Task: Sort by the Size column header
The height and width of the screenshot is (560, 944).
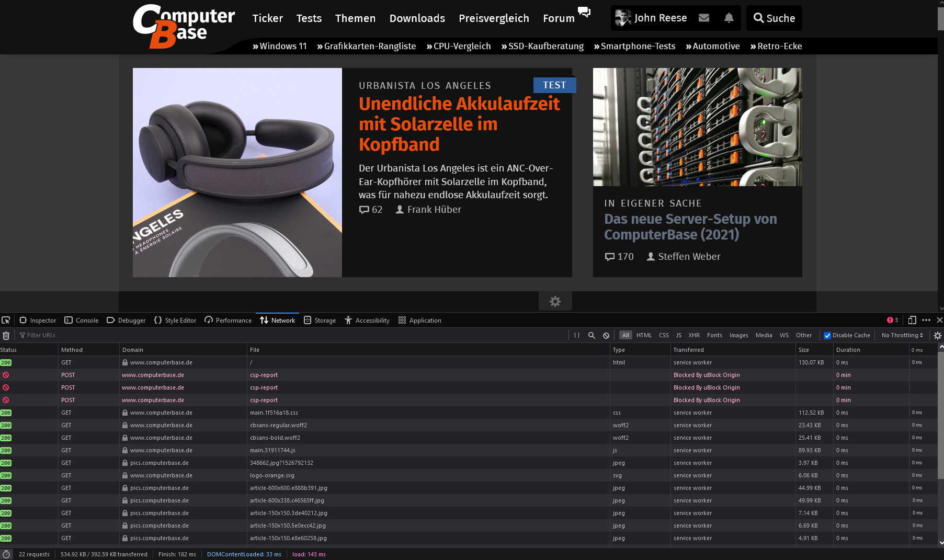Action: [814, 350]
